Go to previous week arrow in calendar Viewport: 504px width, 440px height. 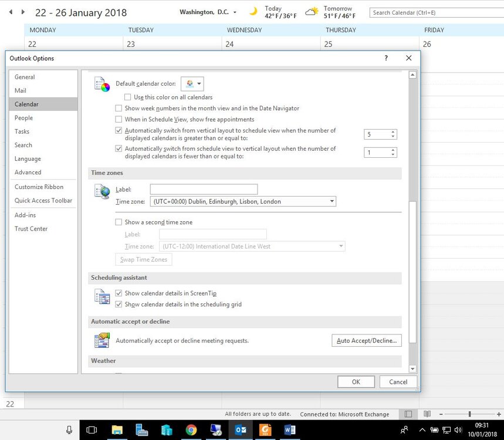click(x=11, y=12)
